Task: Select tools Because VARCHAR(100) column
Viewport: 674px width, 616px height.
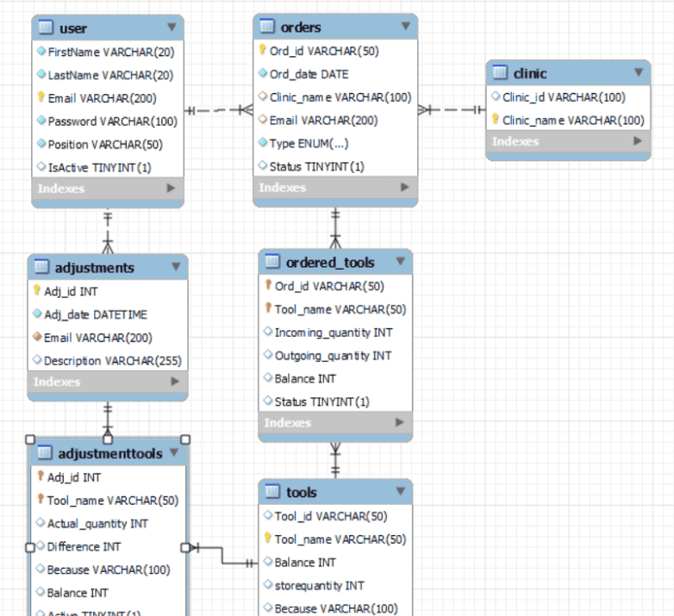Action: 335,608
